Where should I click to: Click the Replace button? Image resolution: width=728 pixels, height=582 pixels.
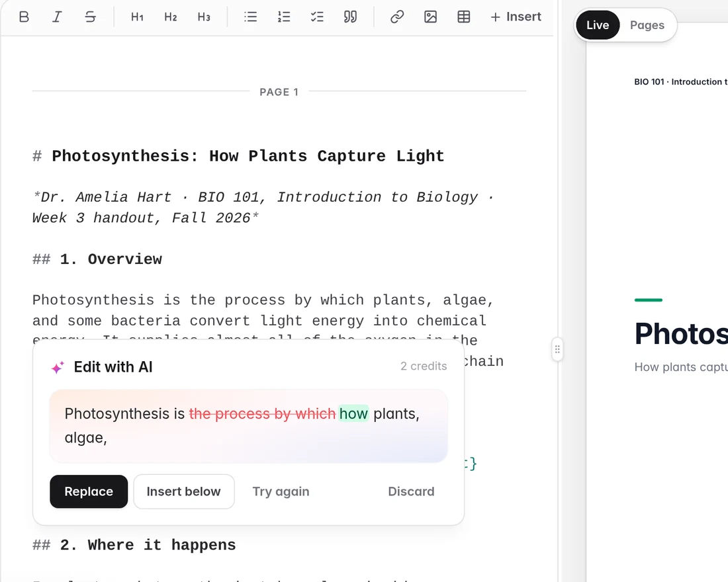pyautogui.click(x=89, y=491)
